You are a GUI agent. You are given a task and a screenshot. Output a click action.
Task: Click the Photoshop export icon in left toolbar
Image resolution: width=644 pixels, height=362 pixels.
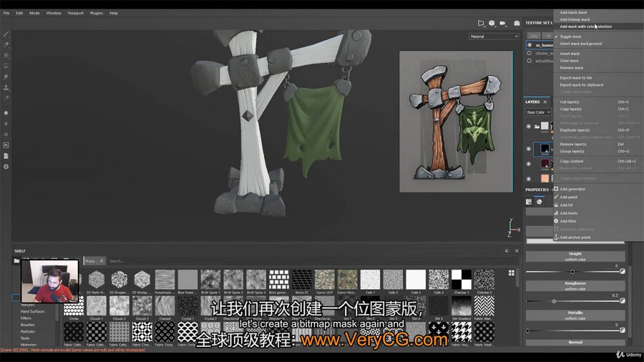click(x=6, y=145)
